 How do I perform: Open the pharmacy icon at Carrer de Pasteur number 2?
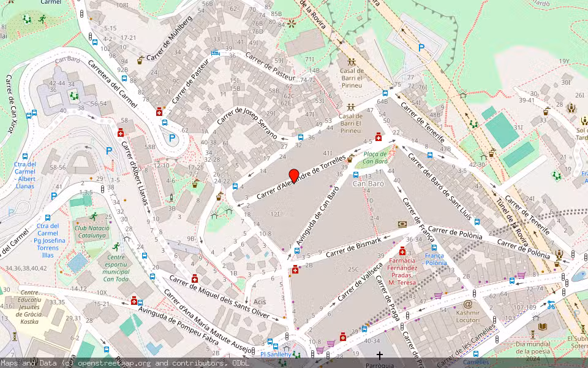[x=159, y=112]
